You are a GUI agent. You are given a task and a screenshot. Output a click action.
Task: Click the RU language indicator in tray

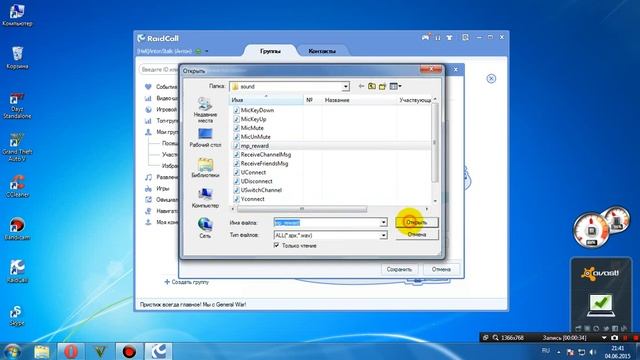[x=545, y=351]
